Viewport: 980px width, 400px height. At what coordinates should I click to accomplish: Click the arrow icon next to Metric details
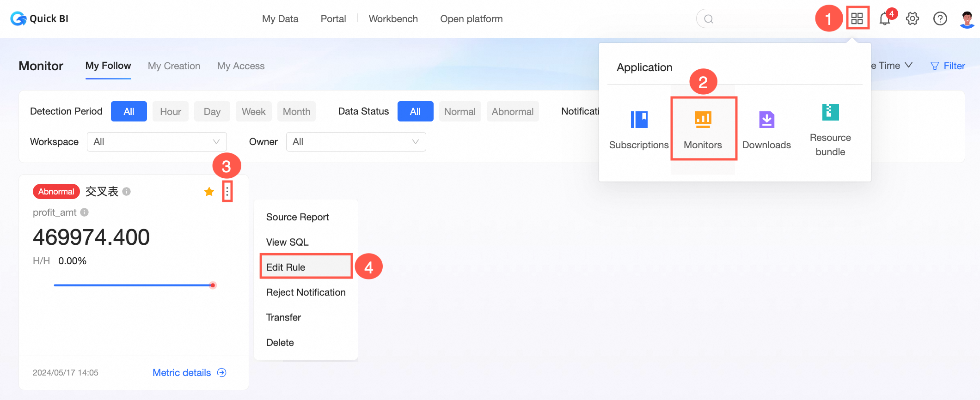coord(222,373)
